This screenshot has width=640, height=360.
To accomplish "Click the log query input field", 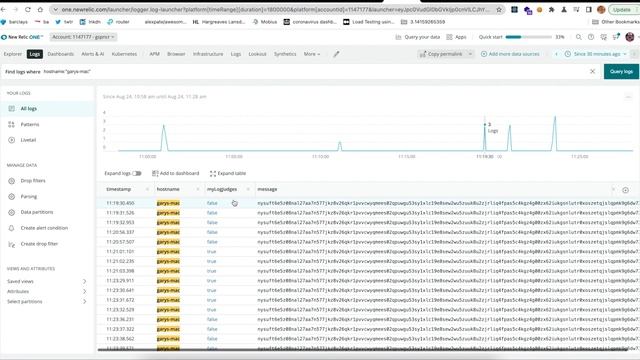I will pyautogui.click(x=314, y=71).
